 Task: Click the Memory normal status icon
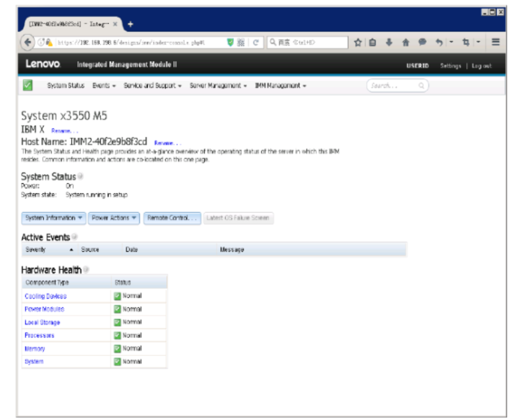[x=117, y=348]
